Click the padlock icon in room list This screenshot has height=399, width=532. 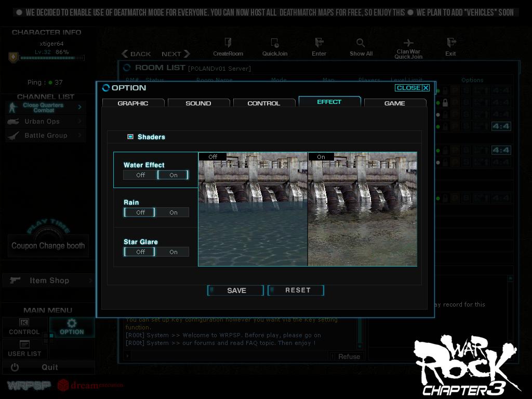click(x=445, y=102)
